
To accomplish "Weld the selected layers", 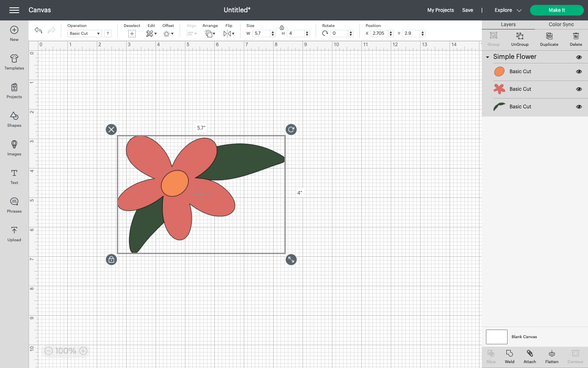I will [509, 357].
